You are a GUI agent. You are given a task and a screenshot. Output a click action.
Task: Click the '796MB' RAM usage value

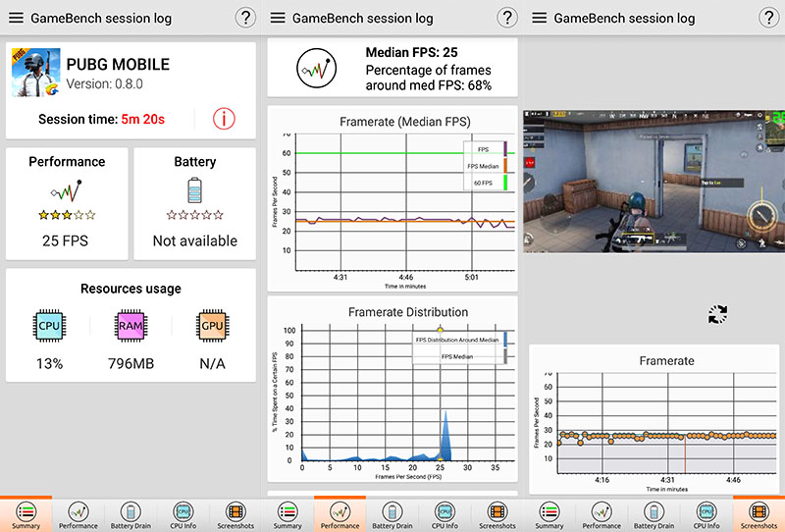pyautogui.click(x=131, y=364)
